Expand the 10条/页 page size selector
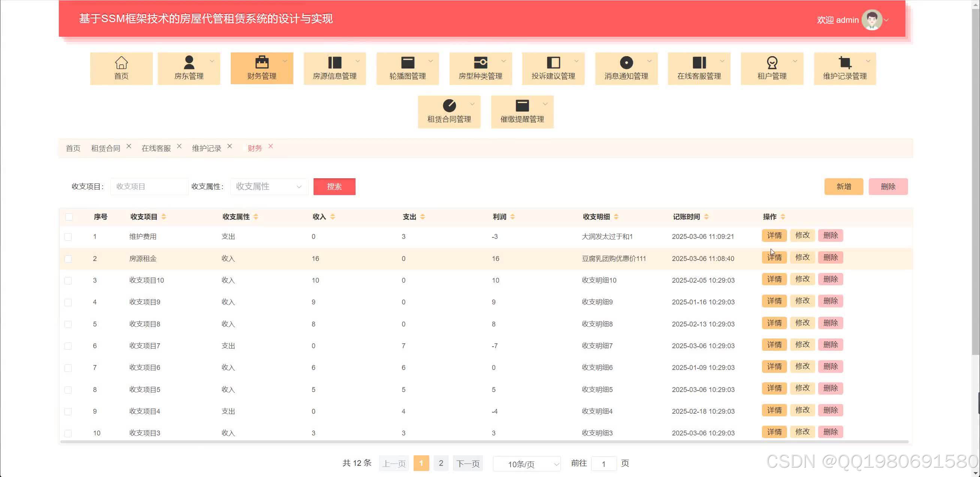Image resolution: width=980 pixels, height=477 pixels. point(526,464)
